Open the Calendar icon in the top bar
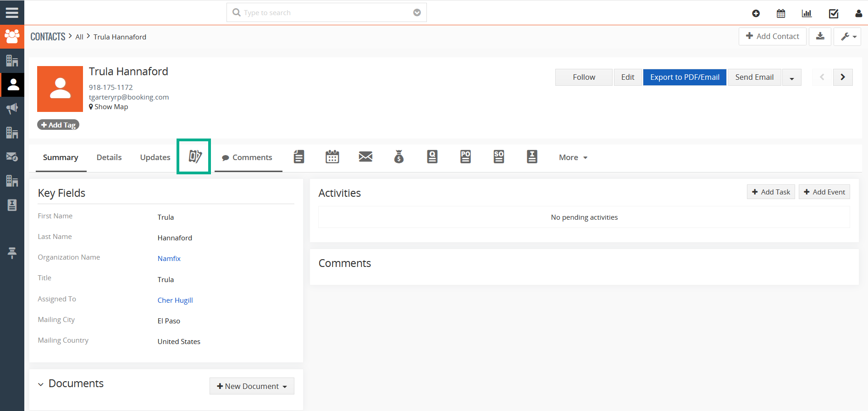This screenshot has height=411, width=868. (781, 13)
